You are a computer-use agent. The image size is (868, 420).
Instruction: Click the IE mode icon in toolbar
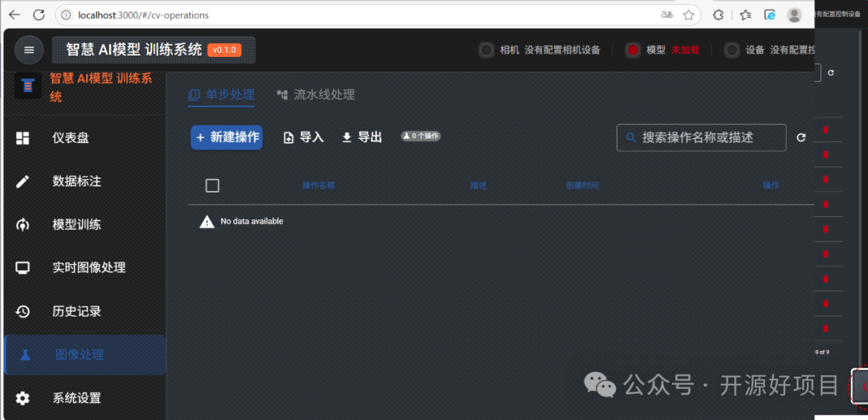coord(770,15)
